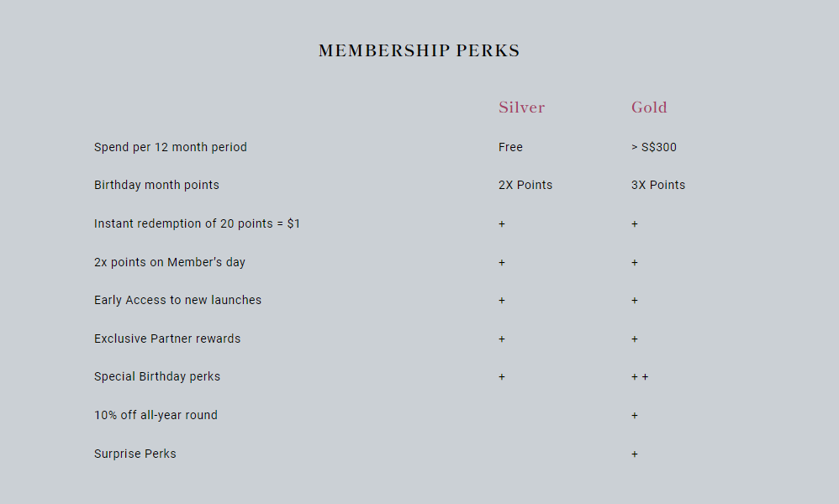Click Silver plus for 2x Member's day points

[x=502, y=262]
